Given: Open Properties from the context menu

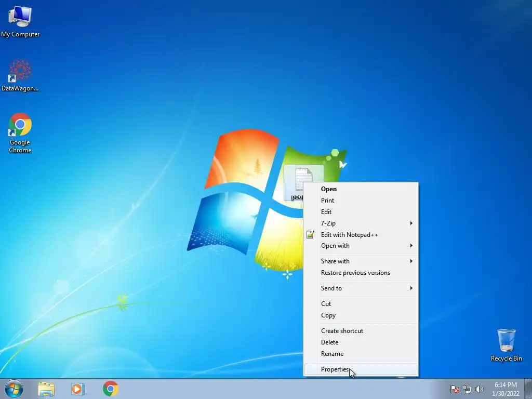Looking at the screenshot, I should pyautogui.click(x=361, y=369).
